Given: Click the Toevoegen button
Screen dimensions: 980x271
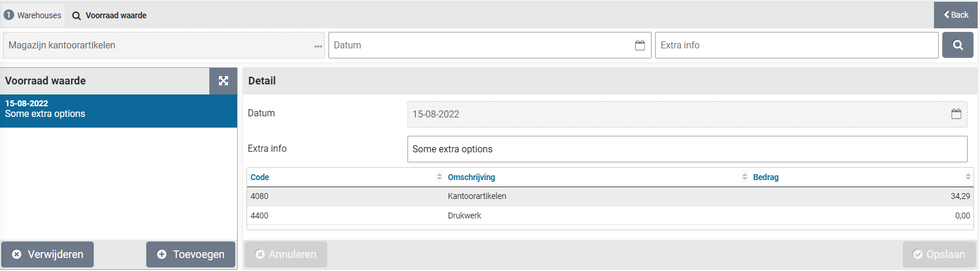Looking at the screenshot, I should tap(190, 254).
